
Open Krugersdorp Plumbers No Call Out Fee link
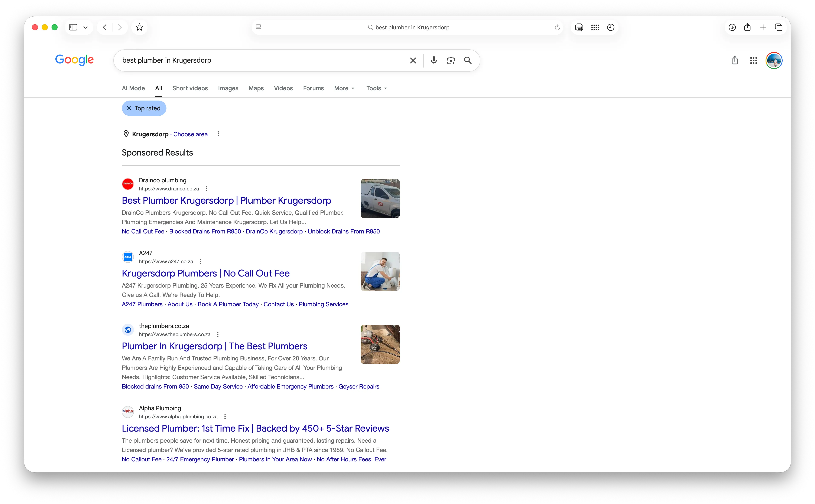click(x=206, y=273)
